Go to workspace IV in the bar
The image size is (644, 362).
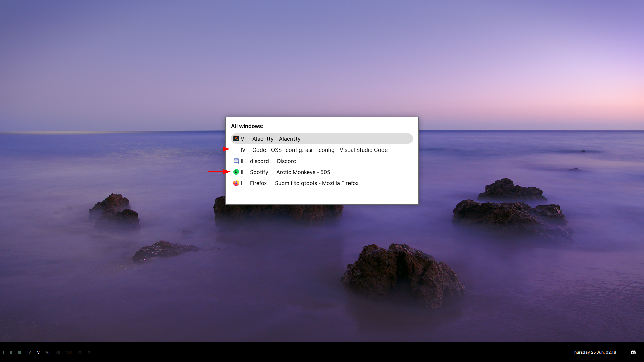point(29,352)
